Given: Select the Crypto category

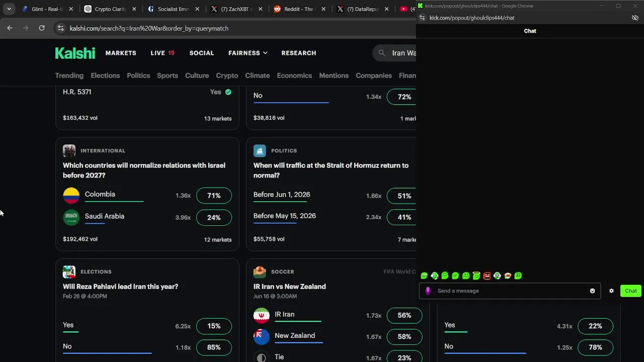Looking at the screenshot, I should pyautogui.click(x=227, y=75).
